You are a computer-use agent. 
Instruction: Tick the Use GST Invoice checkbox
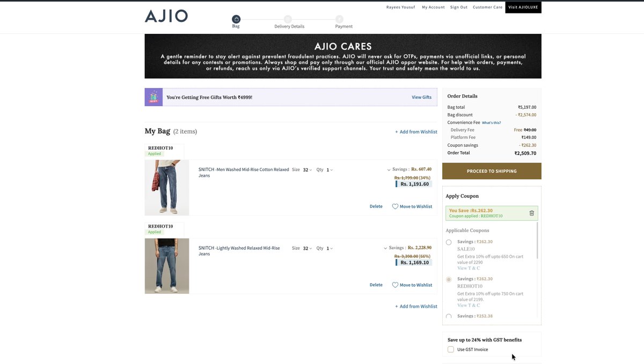[x=451, y=350]
